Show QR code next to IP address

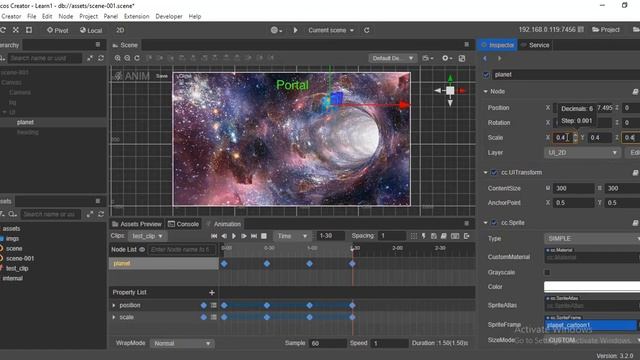[580, 30]
